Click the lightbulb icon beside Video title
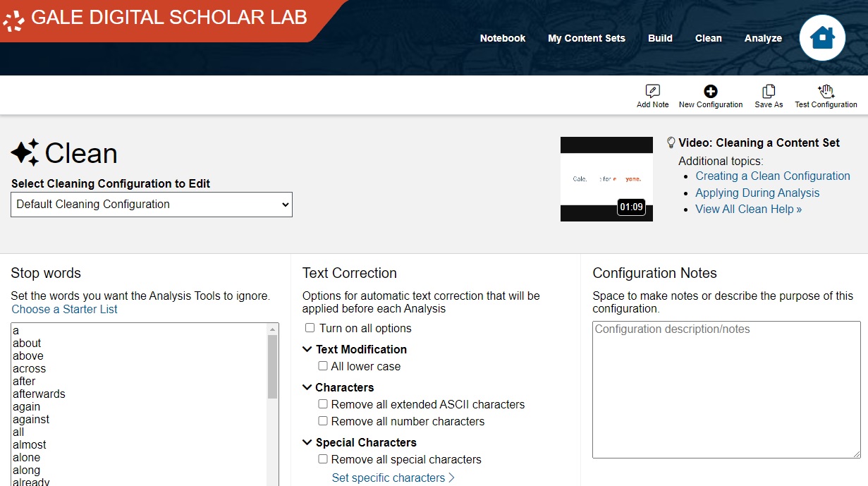 click(671, 142)
